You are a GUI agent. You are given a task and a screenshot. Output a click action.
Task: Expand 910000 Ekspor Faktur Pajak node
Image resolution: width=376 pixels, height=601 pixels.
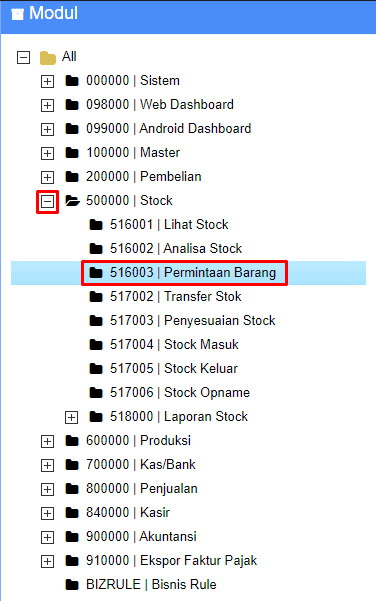[x=48, y=562]
